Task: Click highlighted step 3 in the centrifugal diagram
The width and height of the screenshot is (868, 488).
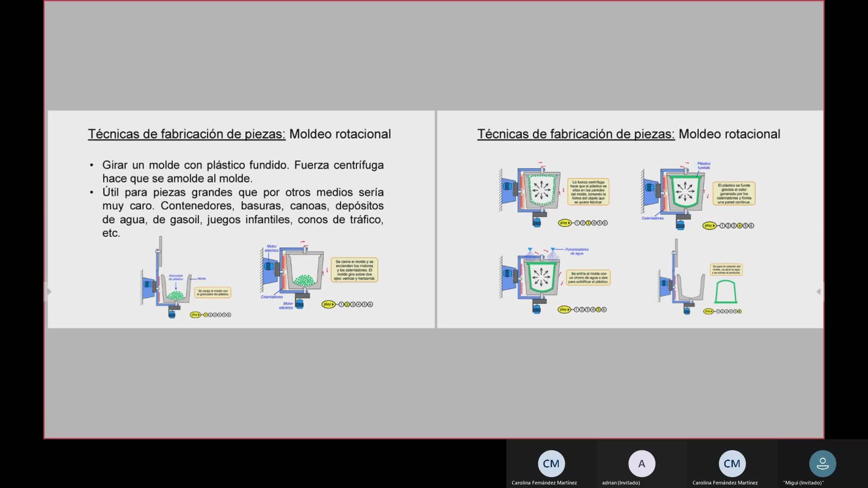Action: point(588,223)
